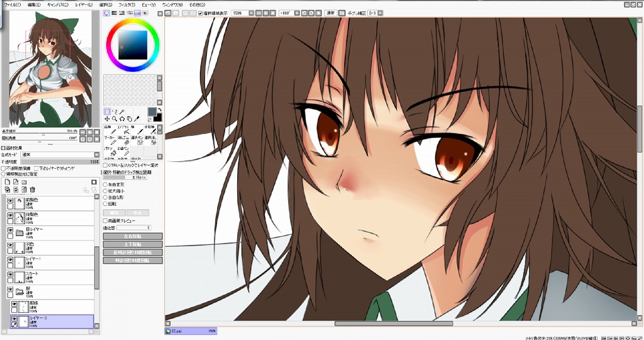Show the color wheel panel
Viewport: 644px width, 340px height.
point(107,13)
